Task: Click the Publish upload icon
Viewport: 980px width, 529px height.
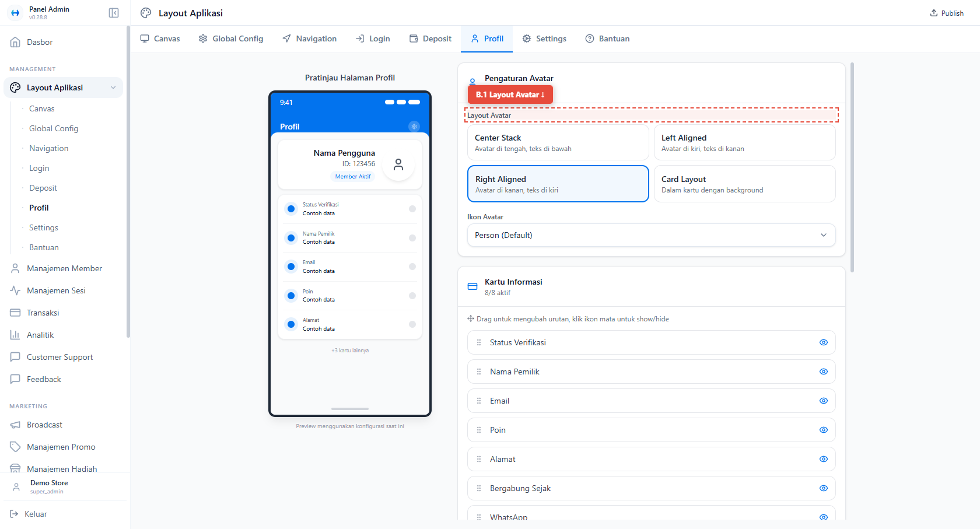Action: click(x=934, y=13)
